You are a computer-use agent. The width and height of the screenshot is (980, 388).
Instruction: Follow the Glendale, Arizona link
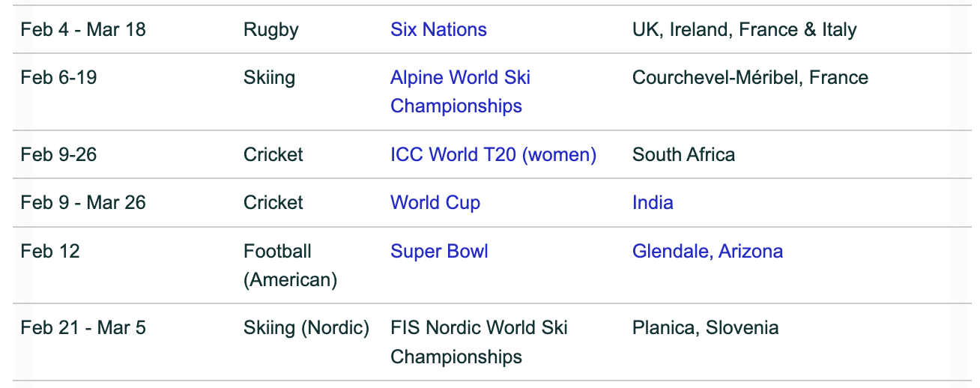(x=707, y=251)
